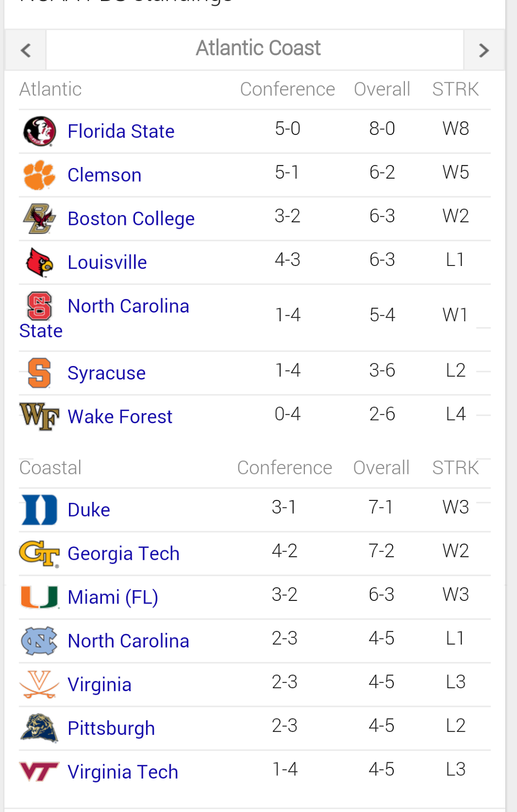Click the North Carolina Tar Heels logo
This screenshot has height=812, width=517.
[x=40, y=641]
